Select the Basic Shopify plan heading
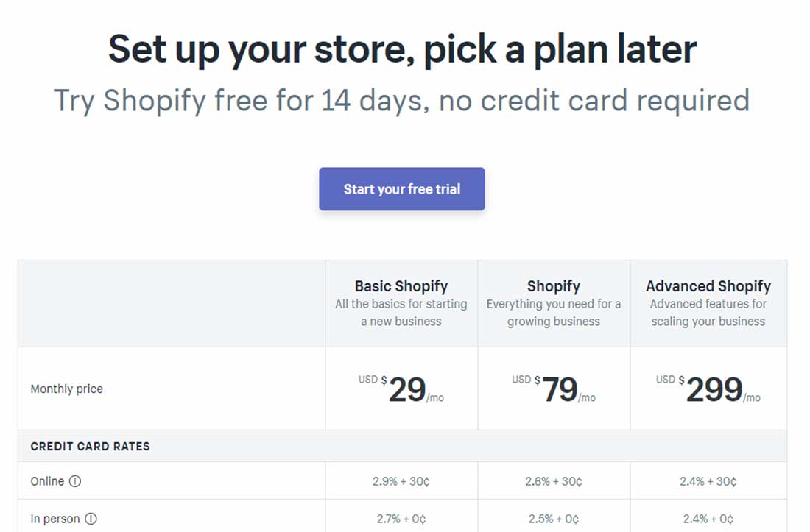Image resolution: width=810 pixels, height=532 pixels. (x=401, y=286)
